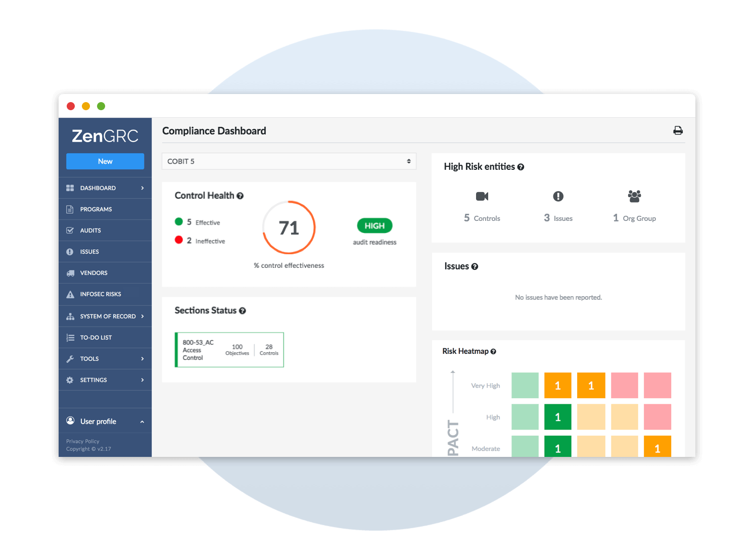Click the 1 Org Group count
This screenshot has height=560, width=754.
click(634, 218)
